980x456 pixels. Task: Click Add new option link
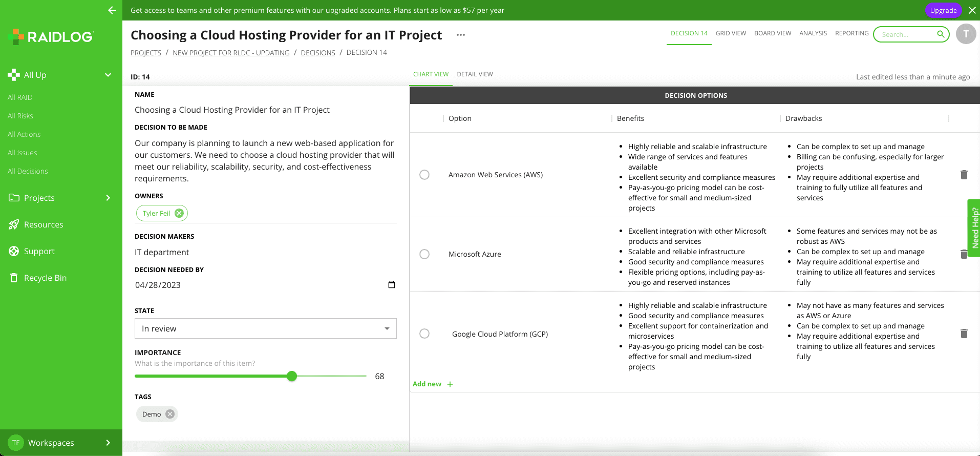pyautogui.click(x=427, y=384)
